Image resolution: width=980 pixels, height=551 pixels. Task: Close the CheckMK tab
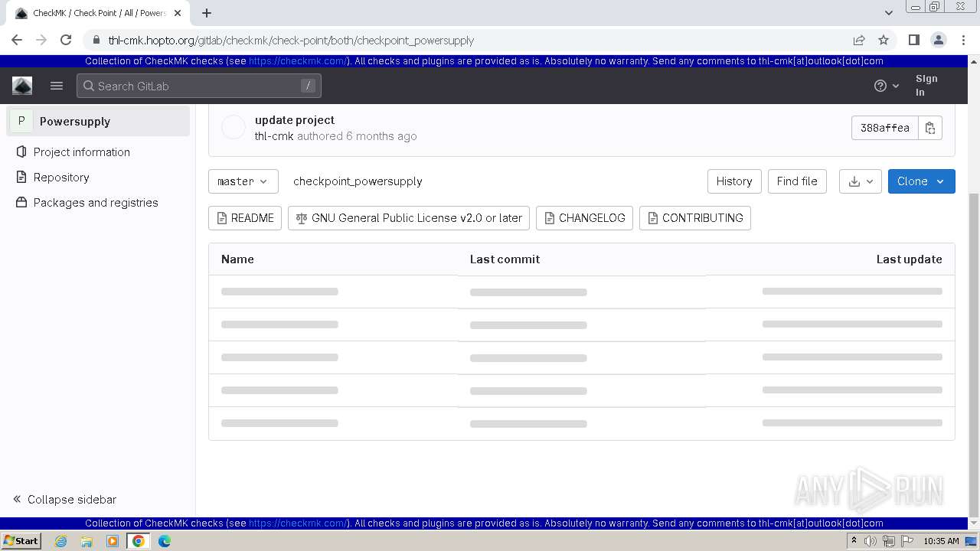click(178, 13)
